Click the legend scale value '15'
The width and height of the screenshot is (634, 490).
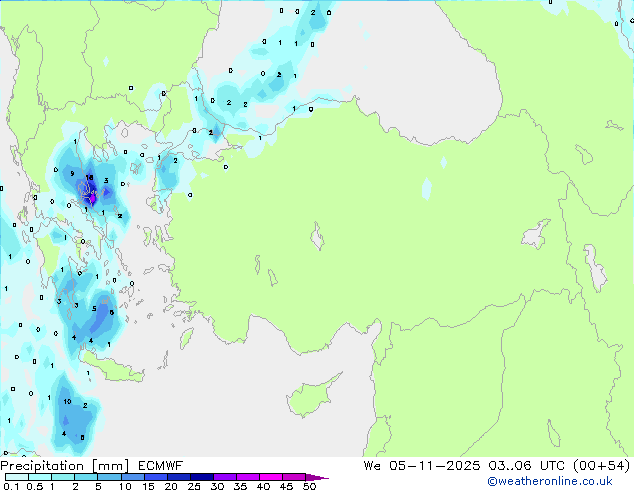pyautogui.click(x=148, y=486)
